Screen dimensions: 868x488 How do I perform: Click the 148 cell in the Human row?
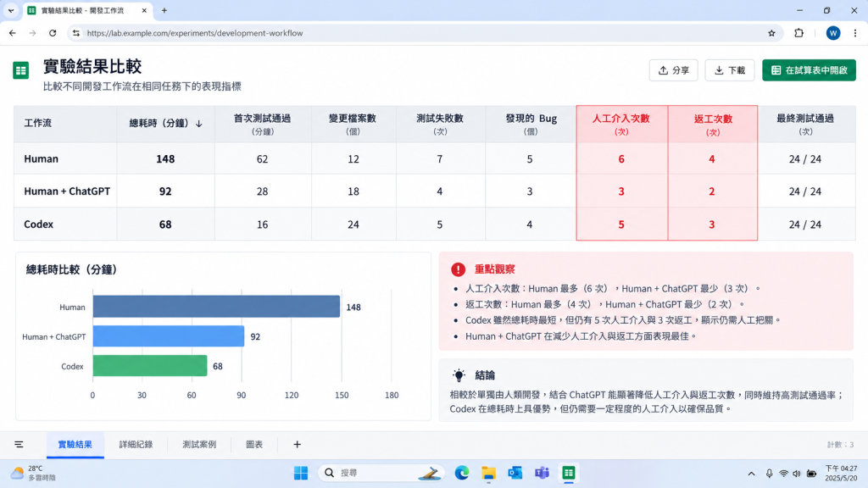click(165, 158)
